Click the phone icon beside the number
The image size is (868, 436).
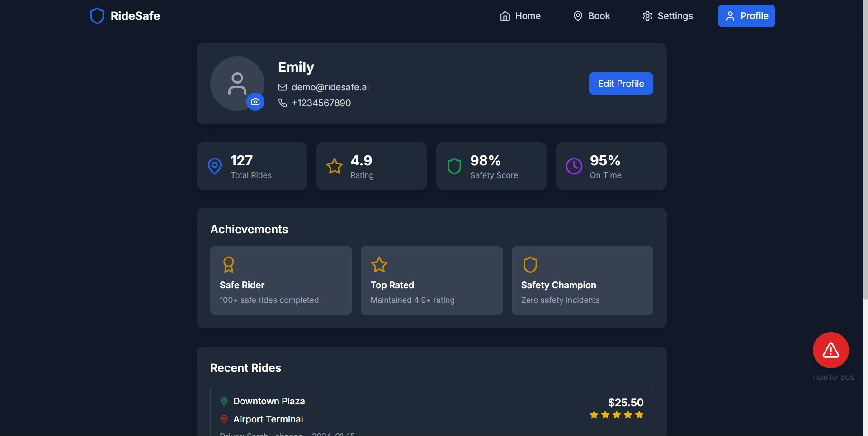283,103
